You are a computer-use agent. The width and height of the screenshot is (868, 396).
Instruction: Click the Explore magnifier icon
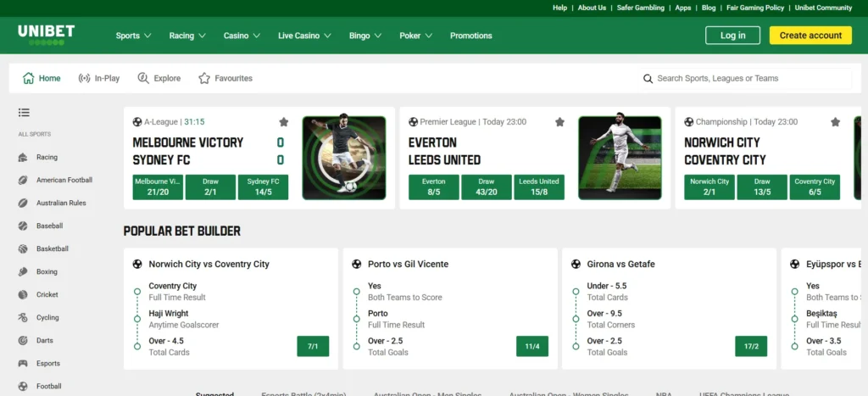143,78
